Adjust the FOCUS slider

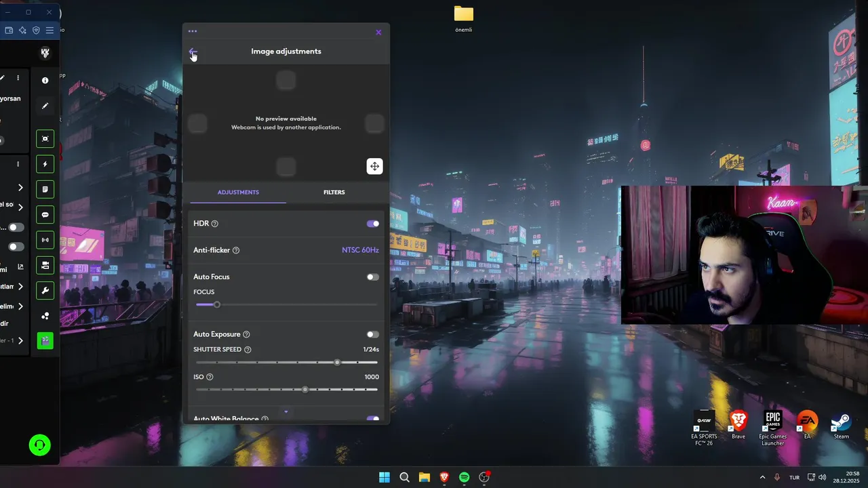click(286, 304)
